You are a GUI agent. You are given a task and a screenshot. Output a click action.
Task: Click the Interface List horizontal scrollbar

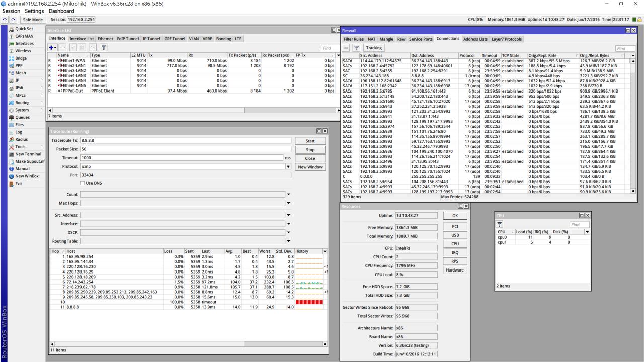(191, 110)
